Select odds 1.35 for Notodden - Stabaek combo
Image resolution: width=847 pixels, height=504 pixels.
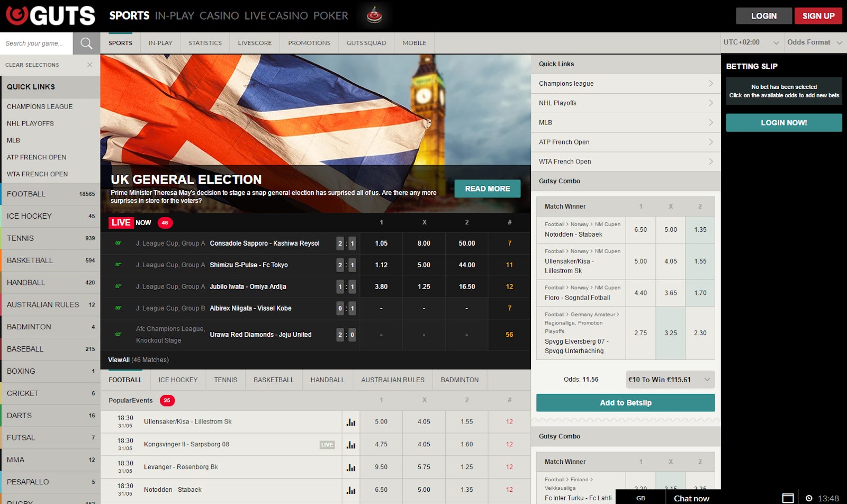click(x=700, y=230)
